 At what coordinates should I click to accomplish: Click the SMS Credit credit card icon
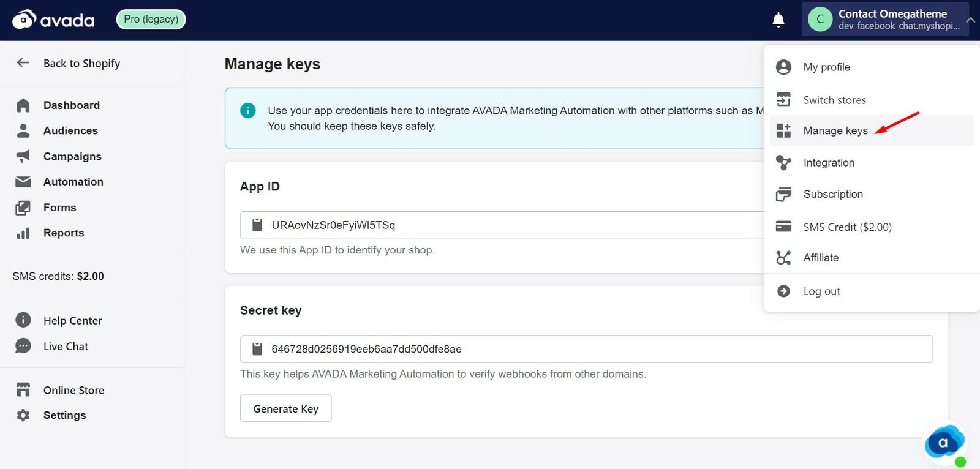[x=783, y=227]
